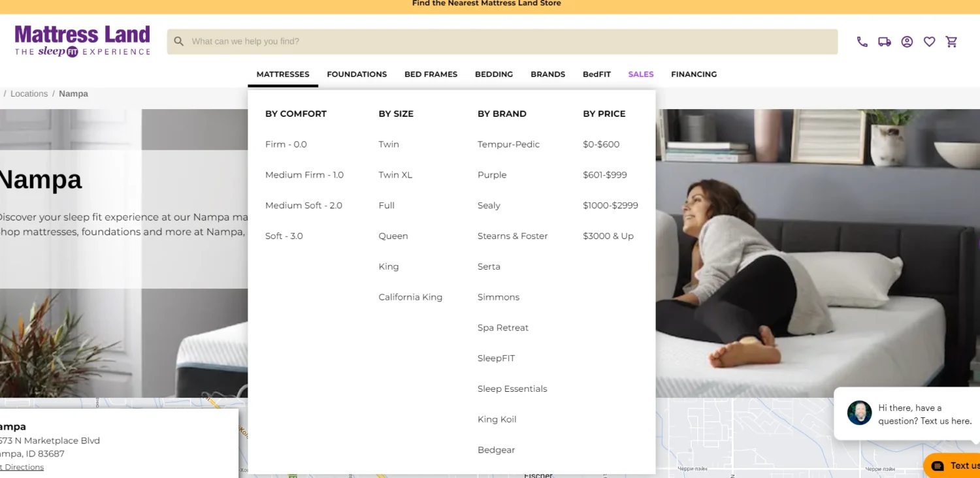The image size is (980, 478).
Task: Open the delivery truck tracking icon
Action: 885,42
